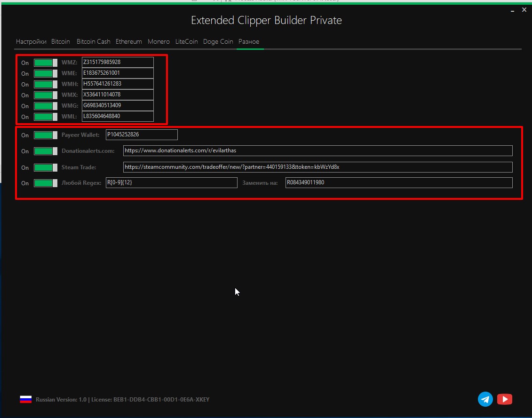Screen dimensions: 532x418
Task: Click the WMZ address field
Action: (118, 62)
